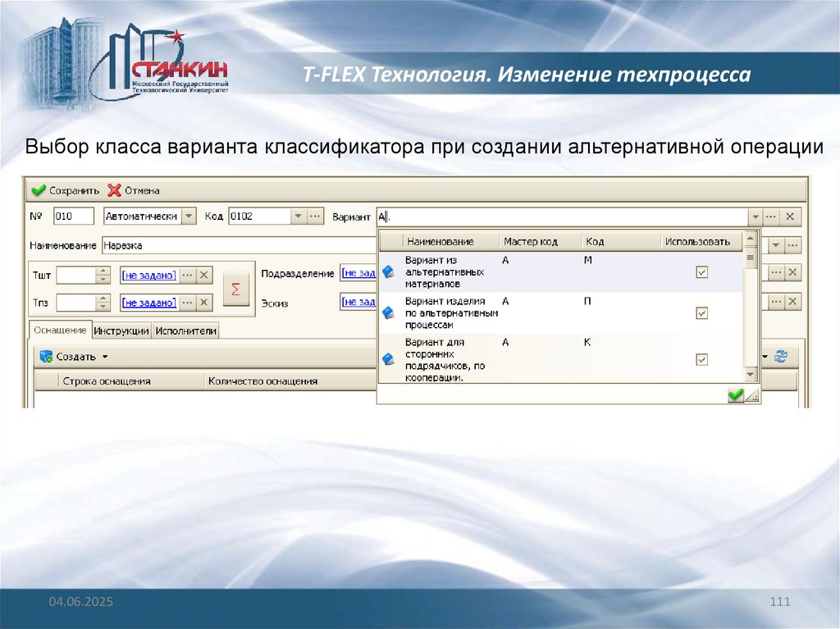Click the red cross Отмена icon
The height and width of the screenshot is (629, 840).
(x=114, y=190)
